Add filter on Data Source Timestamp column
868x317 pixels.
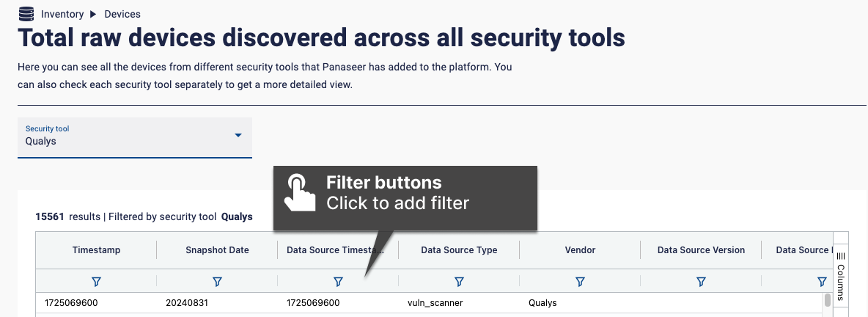click(338, 282)
